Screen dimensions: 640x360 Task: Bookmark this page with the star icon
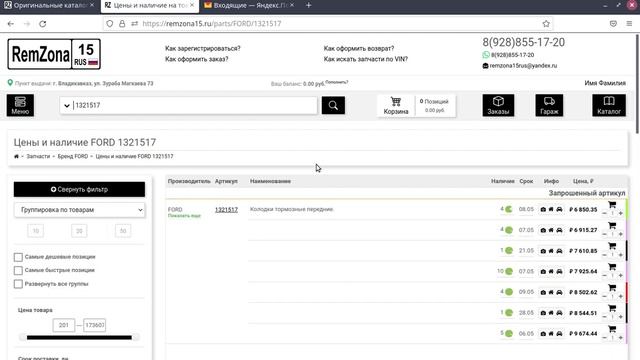click(546, 24)
